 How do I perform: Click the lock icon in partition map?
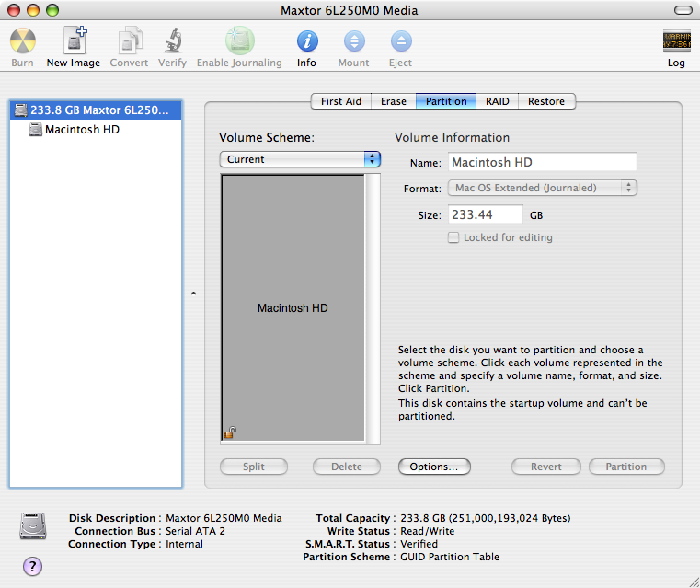click(x=230, y=432)
